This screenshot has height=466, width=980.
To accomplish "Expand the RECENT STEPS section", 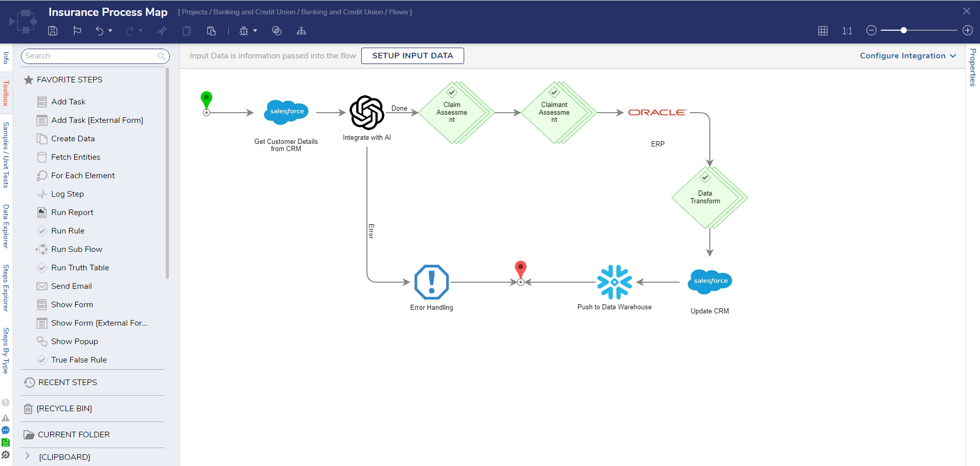I will tap(60, 383).
